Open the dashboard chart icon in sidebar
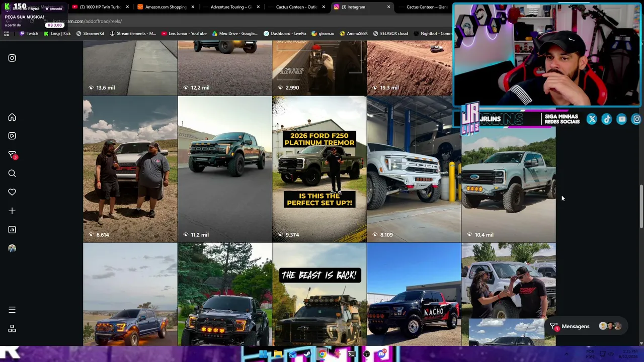Image resolution: width=644 pixels, height=362 pixels. pyautogui.click(x=12, y=230)
